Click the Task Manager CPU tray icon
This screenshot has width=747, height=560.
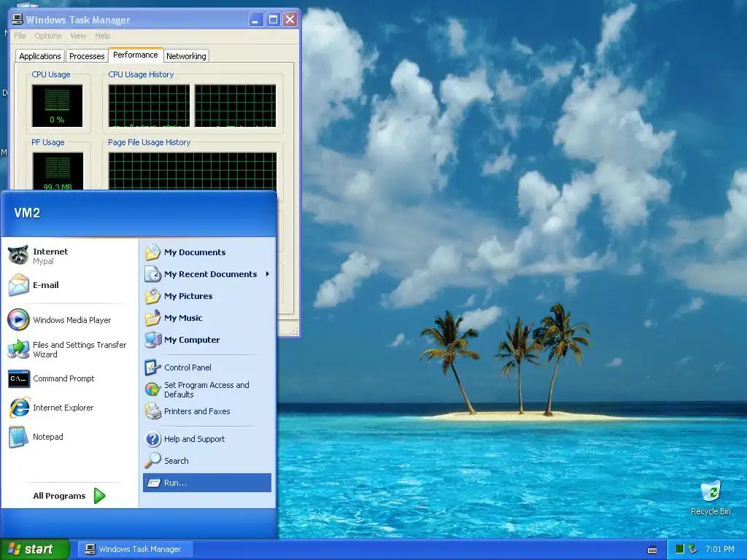680,549
